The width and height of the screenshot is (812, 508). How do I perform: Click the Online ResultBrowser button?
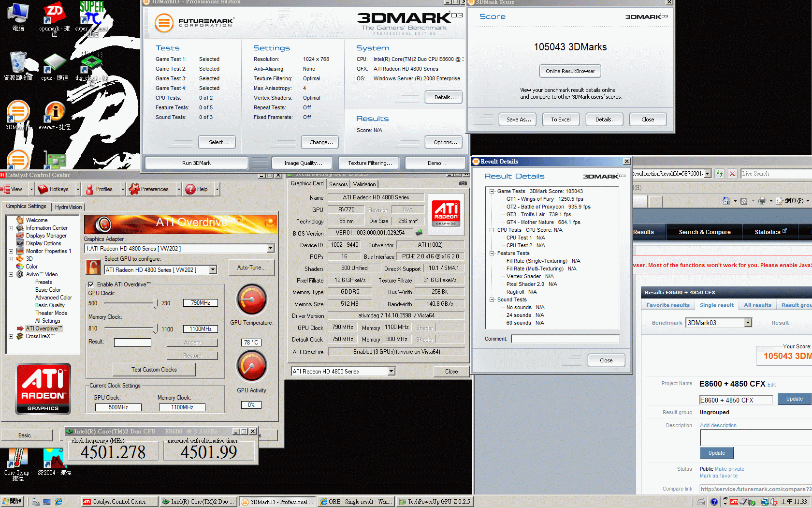pyautogui.click(x=570, y=71)
